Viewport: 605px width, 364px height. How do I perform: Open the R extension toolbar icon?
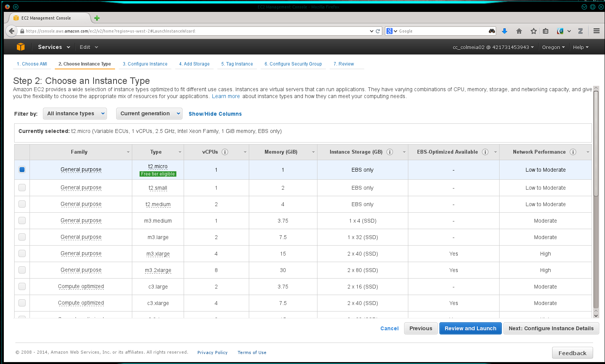coord(561,31)
